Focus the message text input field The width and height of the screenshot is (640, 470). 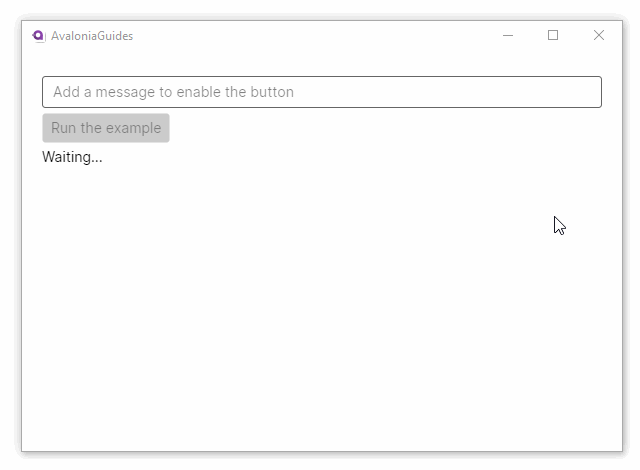(x=321, y=92)
